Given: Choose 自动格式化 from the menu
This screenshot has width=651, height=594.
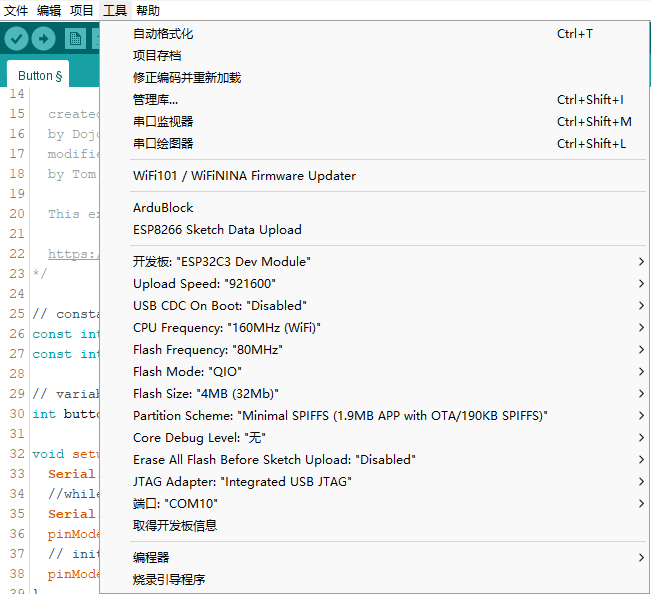Looking at the screenshot, I should [x=163, y=34].
